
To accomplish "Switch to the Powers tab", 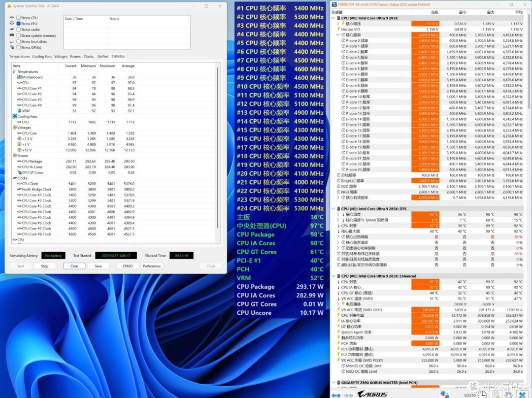I will tap(75, 56).
